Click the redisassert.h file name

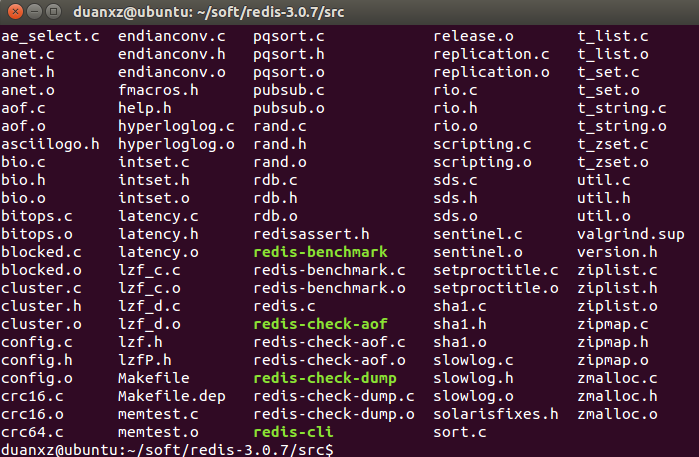[311, 234]
